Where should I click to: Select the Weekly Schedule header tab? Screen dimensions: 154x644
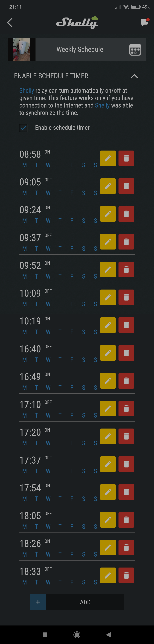tap(80, 50)
